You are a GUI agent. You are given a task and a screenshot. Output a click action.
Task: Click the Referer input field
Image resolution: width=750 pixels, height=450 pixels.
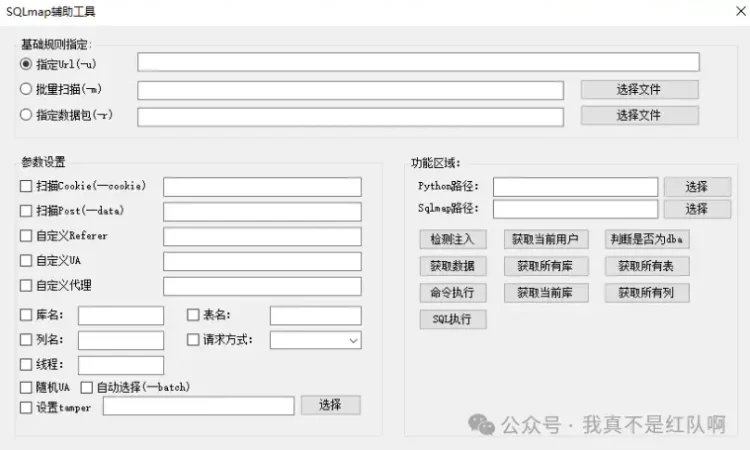pyautogui.click(x=262, y=237)
